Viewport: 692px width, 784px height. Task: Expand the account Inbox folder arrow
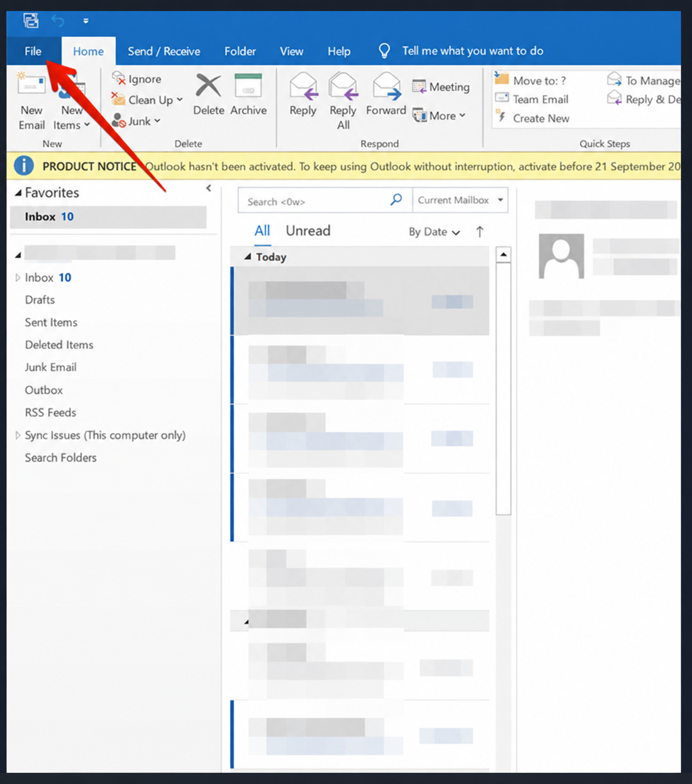[x=18, y=278]
